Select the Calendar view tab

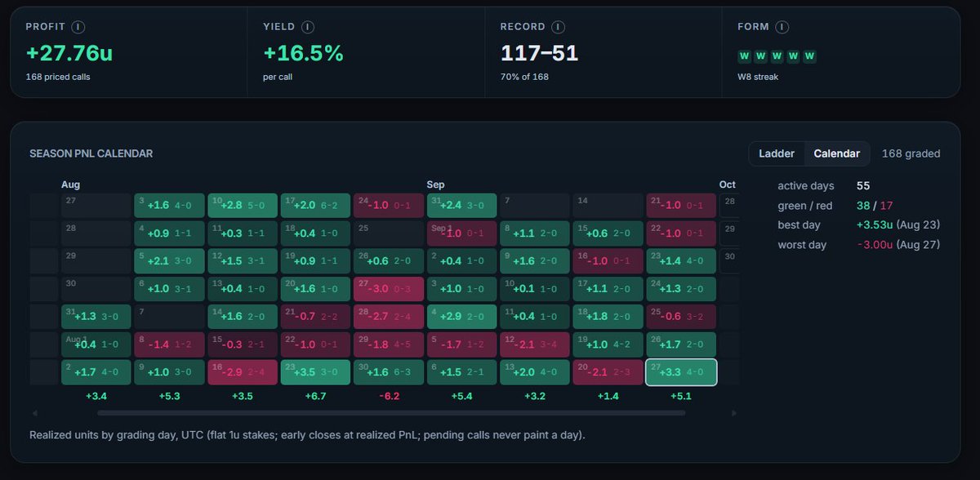click(x=836, y=153)
